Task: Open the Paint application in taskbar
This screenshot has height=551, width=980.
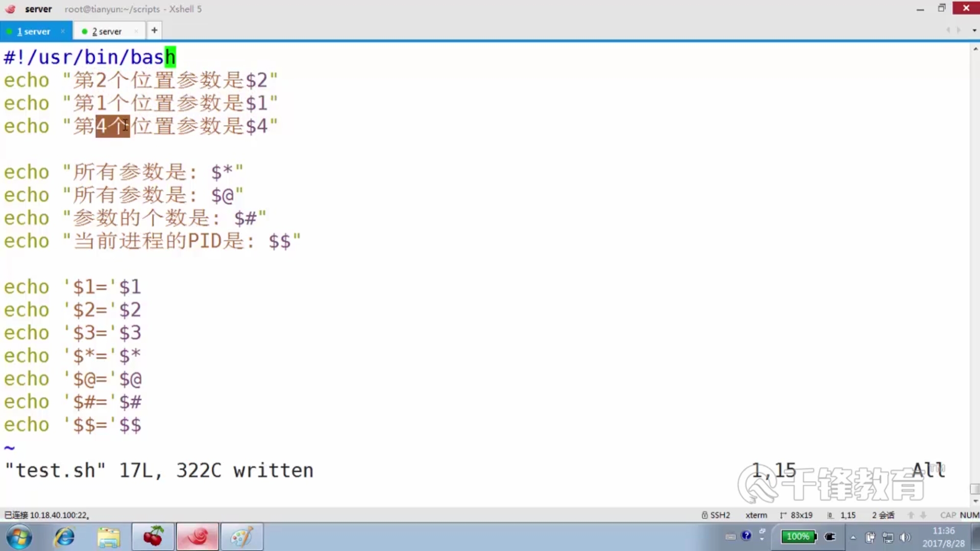Action: [x=241, y=537]
